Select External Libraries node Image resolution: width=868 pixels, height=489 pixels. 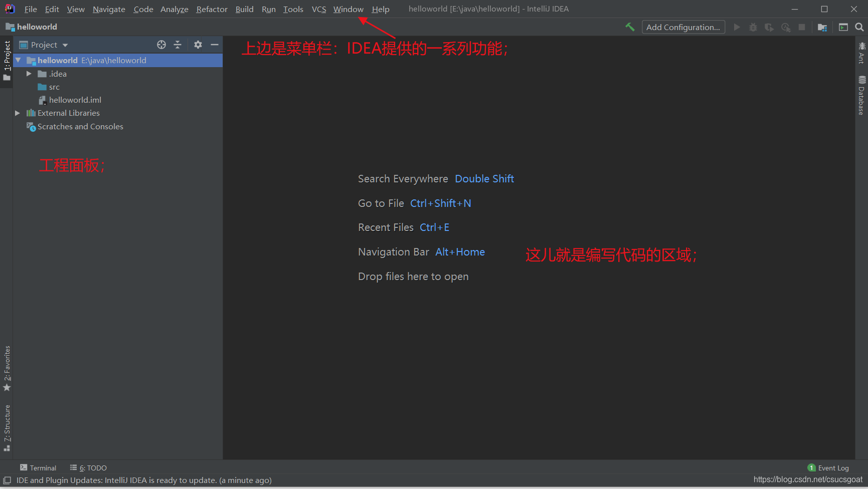pyautogui.click(x=63, y=113)
